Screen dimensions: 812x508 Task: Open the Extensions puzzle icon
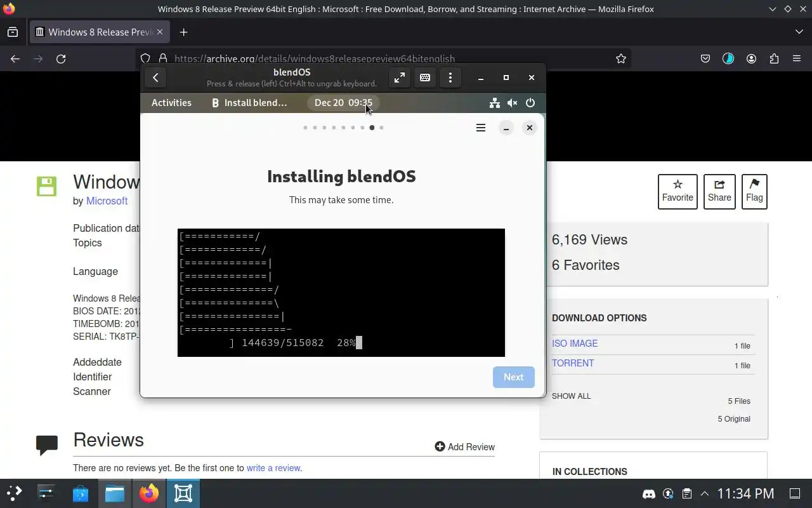774,58
